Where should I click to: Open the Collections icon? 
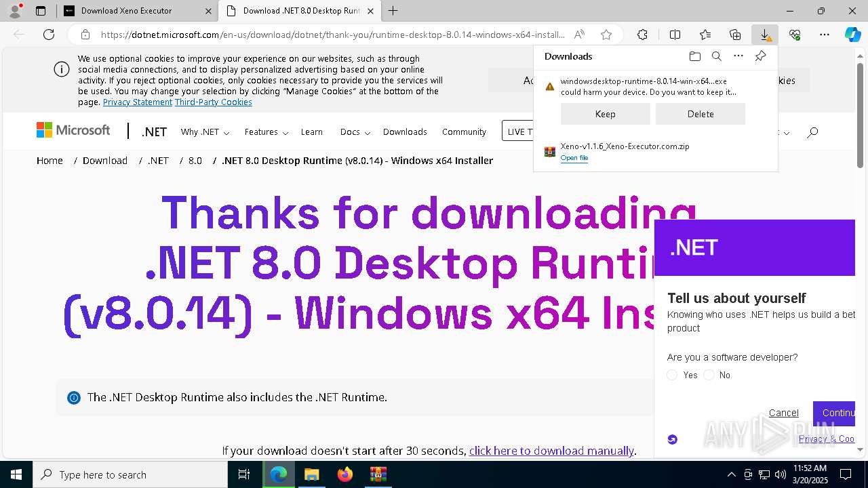point(735,35)
